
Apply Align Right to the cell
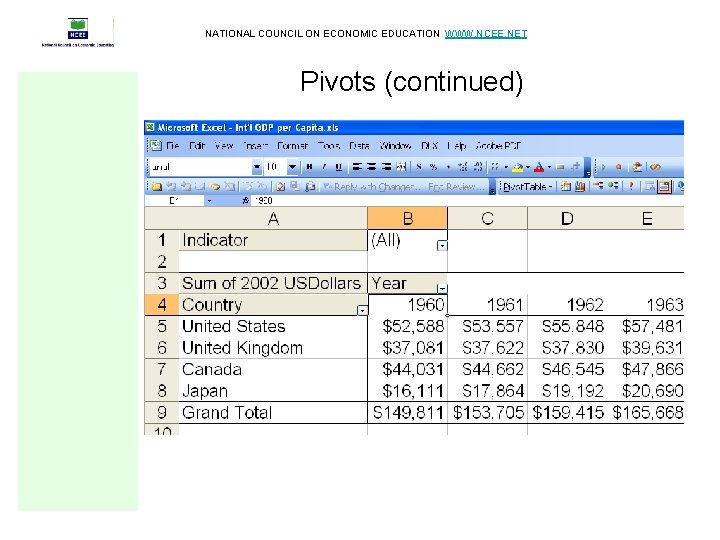[387, 167]
